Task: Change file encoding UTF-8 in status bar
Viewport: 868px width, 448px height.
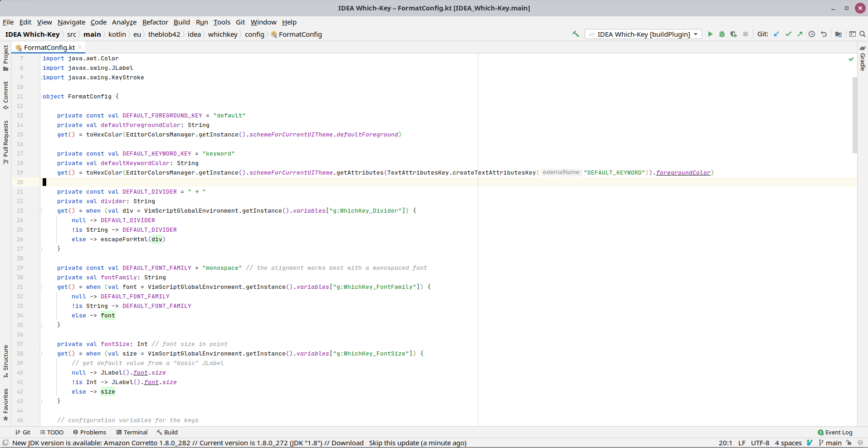Action: point(760,443)
